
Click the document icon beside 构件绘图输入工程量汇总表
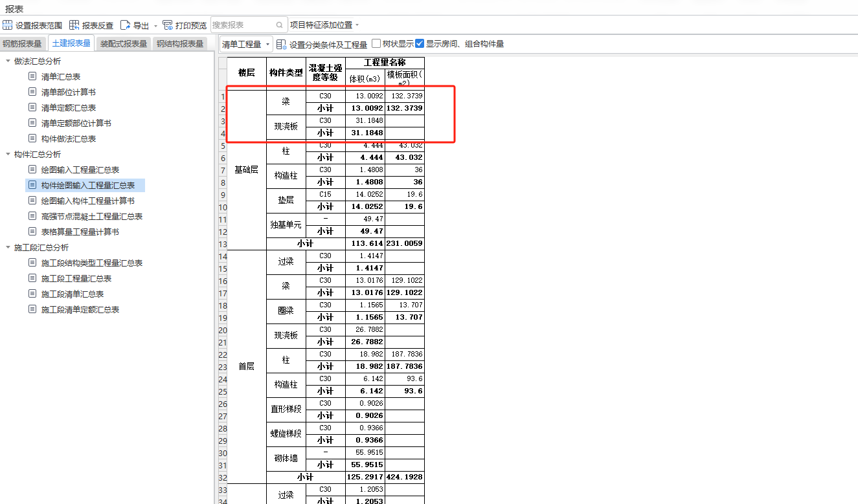(x=32, y=185)
